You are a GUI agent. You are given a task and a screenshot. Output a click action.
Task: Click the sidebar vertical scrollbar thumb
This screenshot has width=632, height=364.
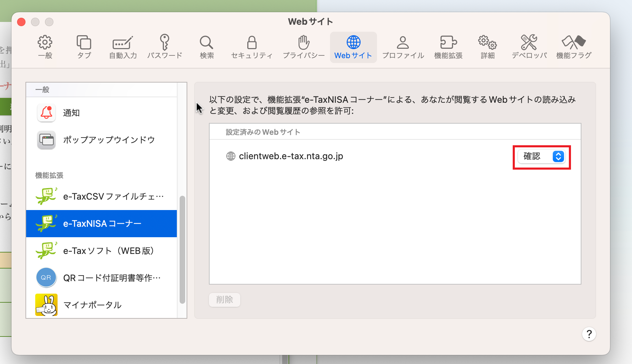pos(182,250)
